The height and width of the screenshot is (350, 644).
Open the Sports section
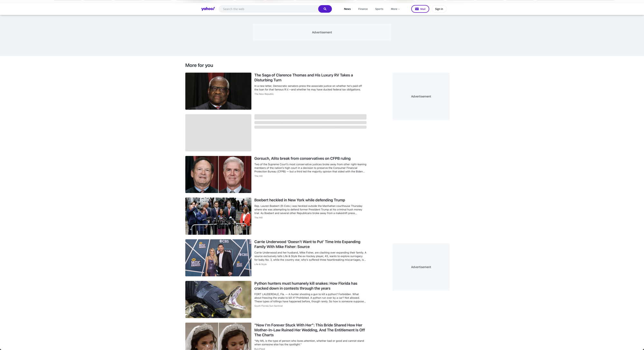point(379,9)
